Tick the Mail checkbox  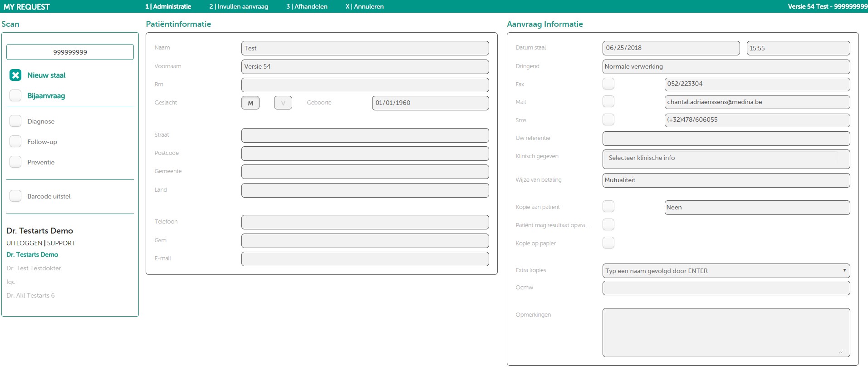[608, 101]
